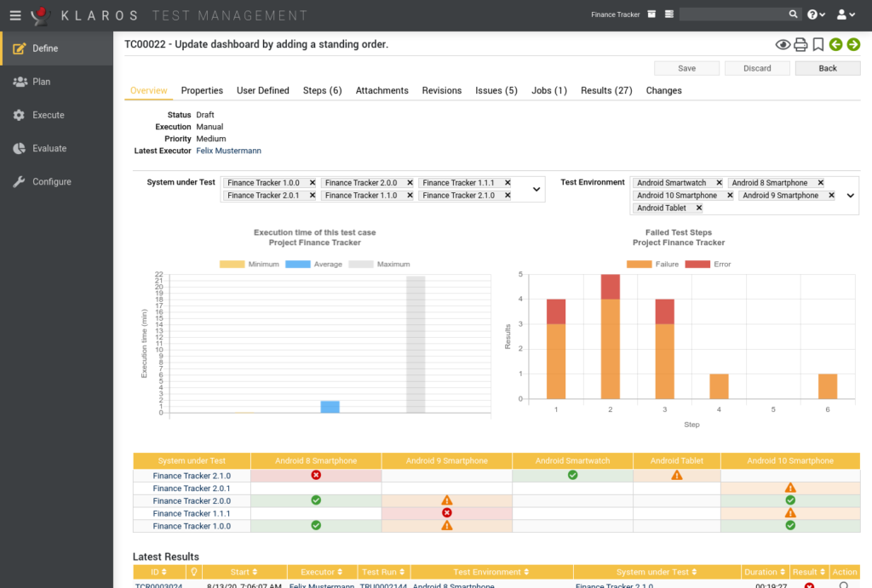
Task: Open the user account menu
Action: click(x=846, y=15)
